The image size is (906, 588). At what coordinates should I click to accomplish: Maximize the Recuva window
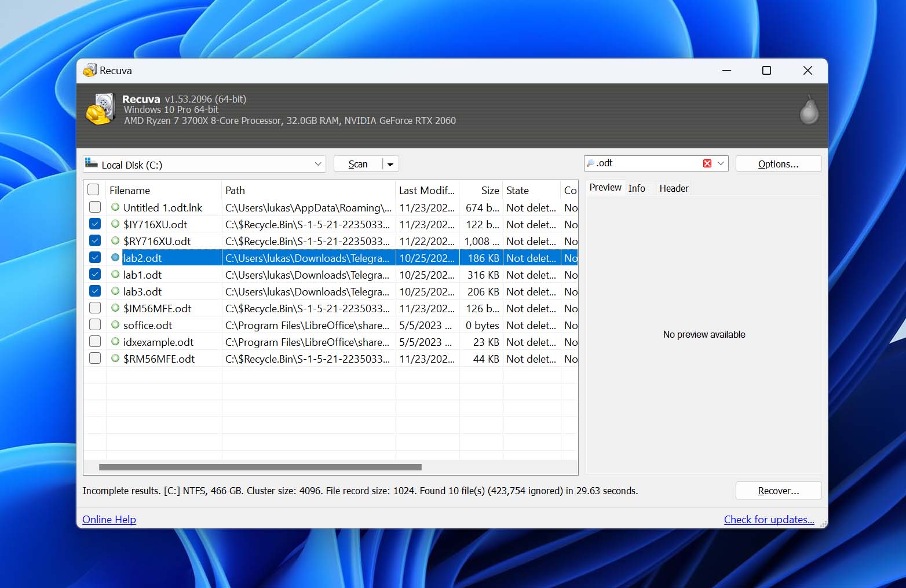pyautogui.click(x=766, y=71)
